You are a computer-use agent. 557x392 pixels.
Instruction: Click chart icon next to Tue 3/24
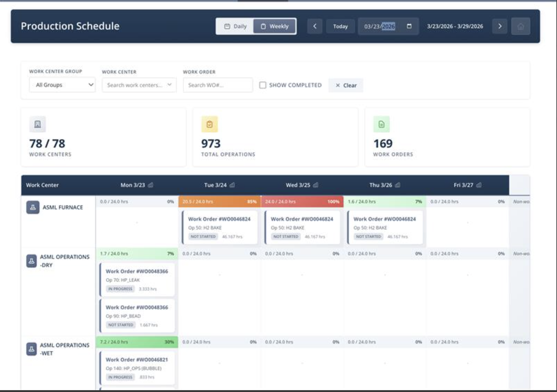point(232,185)
